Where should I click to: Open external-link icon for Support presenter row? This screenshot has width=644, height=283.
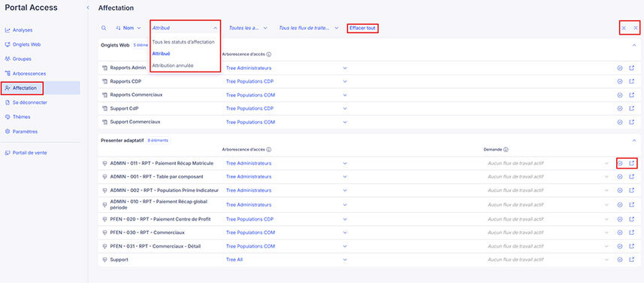pyautogui.click(x=632, y=260)
